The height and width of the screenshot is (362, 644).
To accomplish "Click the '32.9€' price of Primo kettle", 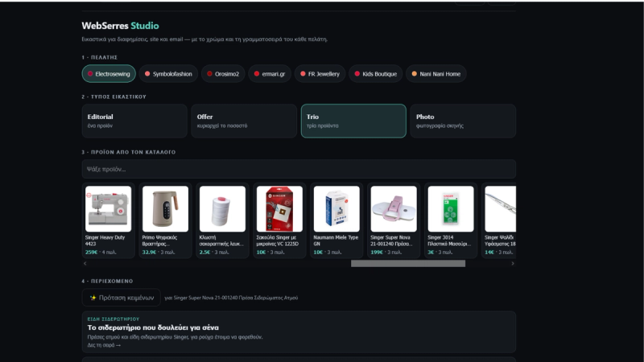I will (x=149, y=253).
